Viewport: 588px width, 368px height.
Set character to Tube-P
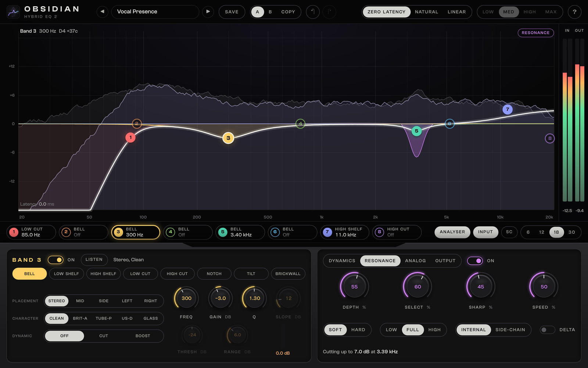[104, 318]
